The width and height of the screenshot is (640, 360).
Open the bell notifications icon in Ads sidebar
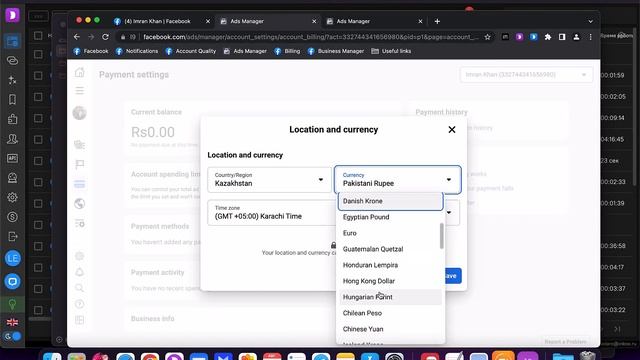(80, 272)
